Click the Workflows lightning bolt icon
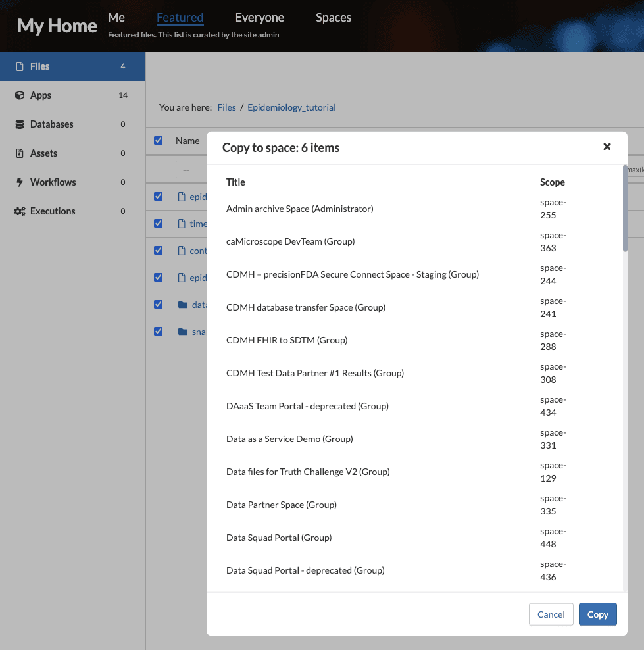The width and height of the screenshot is (644, 650). coord(20,182)
